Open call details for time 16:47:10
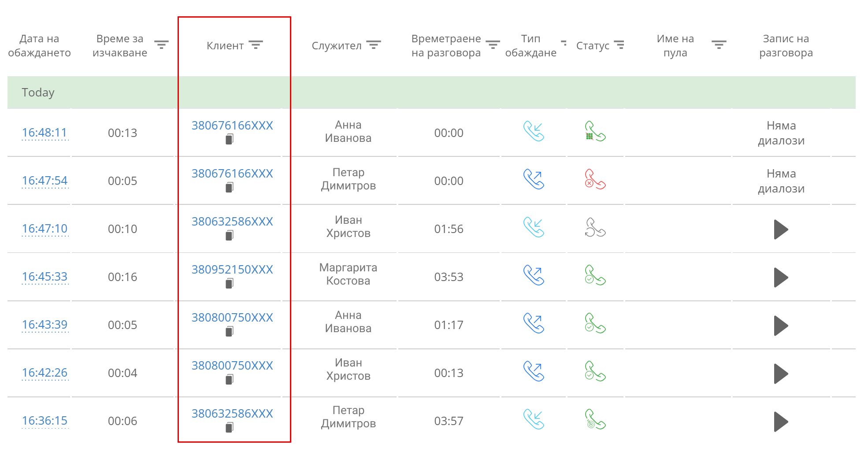The width and height of the screenshot is (868, 459). (x=45, y=229)
